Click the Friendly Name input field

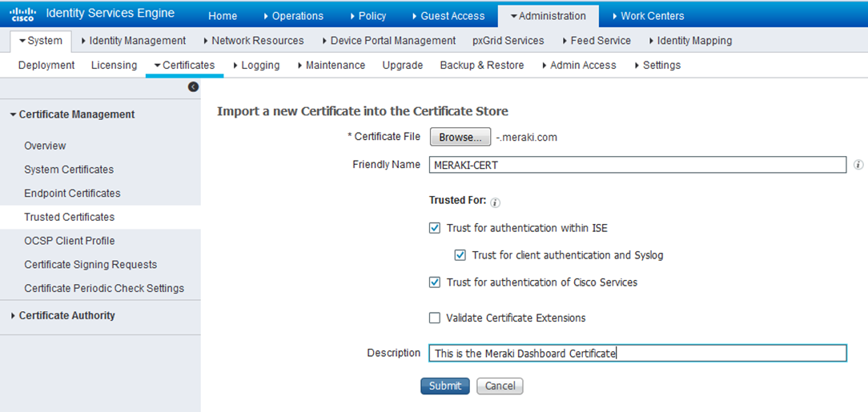click(x=637, y=165)
